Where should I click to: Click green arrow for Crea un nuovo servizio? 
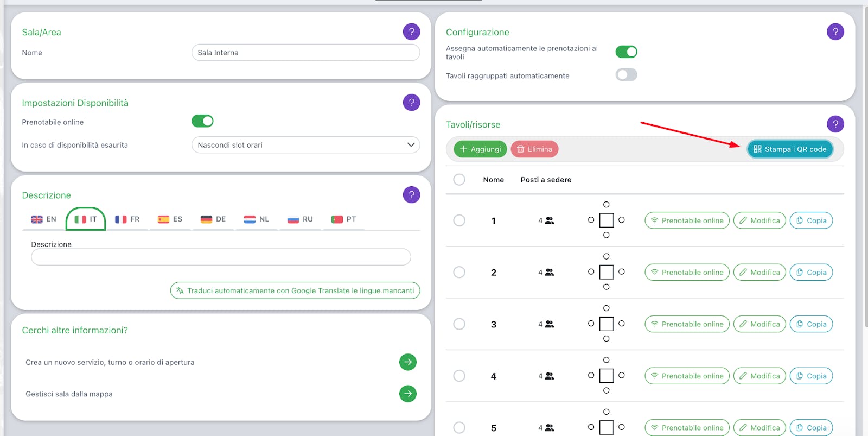[x=408, y=362]
